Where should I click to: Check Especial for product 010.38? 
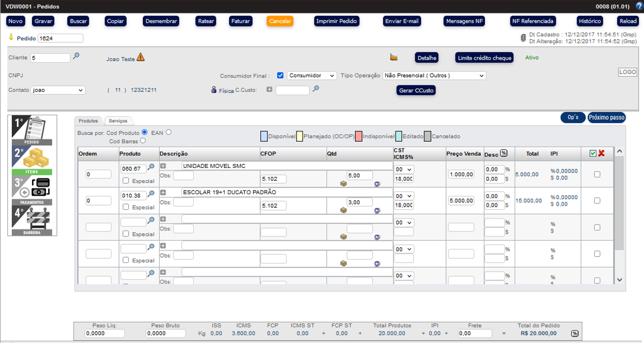126,207
